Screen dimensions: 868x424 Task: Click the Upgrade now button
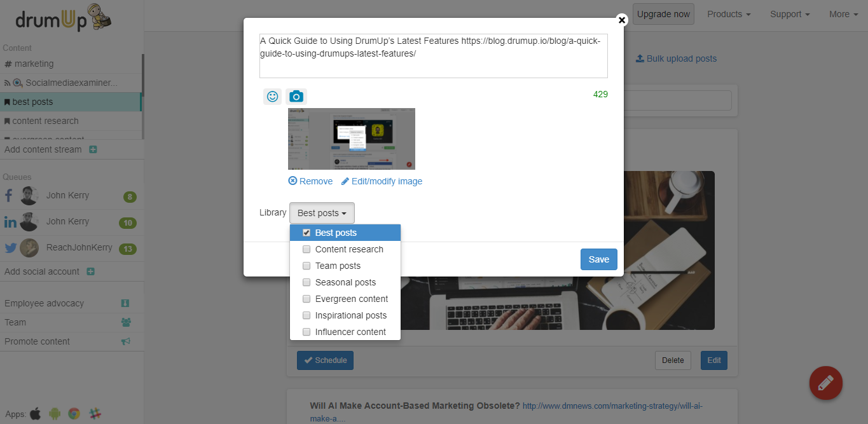pyautogui.click(x=663, y=14)
